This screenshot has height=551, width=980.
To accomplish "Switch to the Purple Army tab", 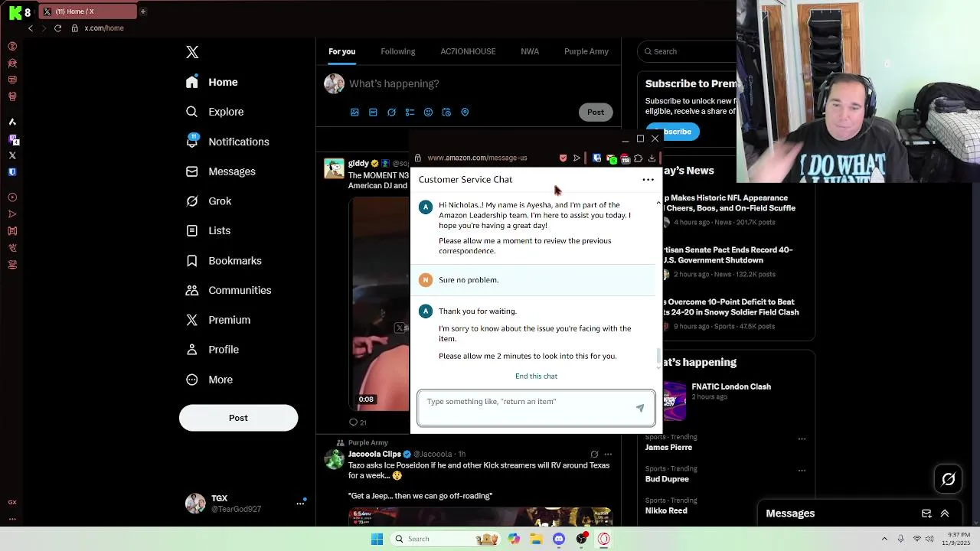I will (586, 51).
